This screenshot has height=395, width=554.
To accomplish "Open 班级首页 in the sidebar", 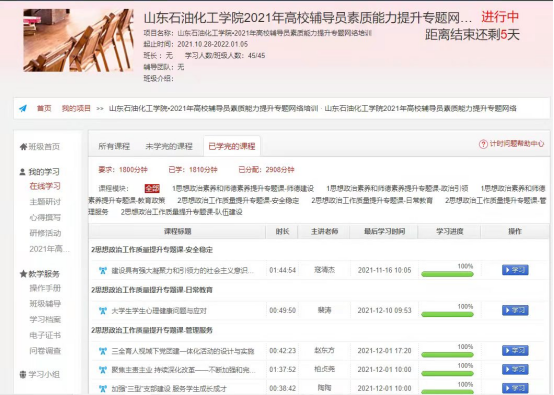I will pos(44,147).
